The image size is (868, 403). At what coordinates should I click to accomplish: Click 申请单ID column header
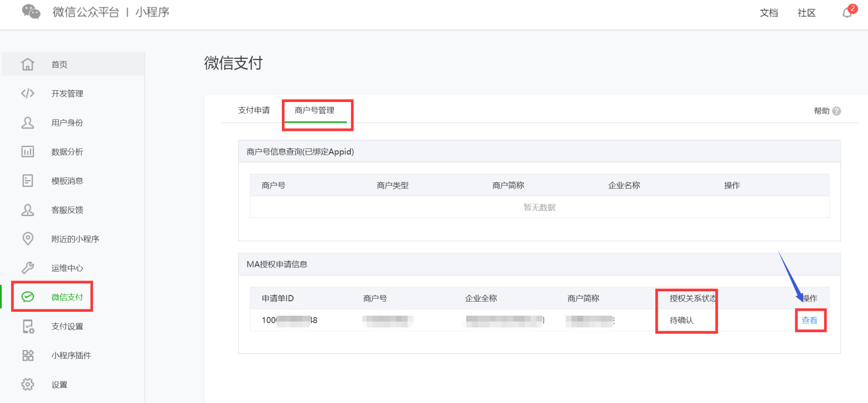tap(277, 298)
